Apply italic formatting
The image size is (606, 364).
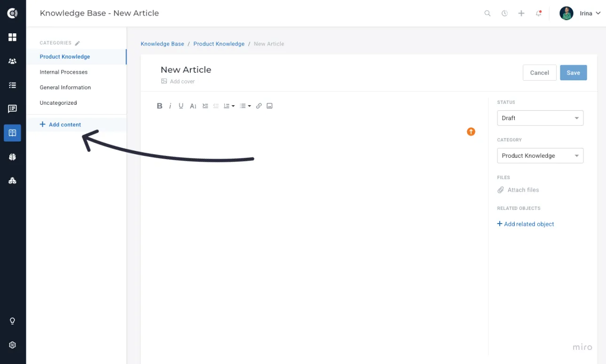click(170, 106)
